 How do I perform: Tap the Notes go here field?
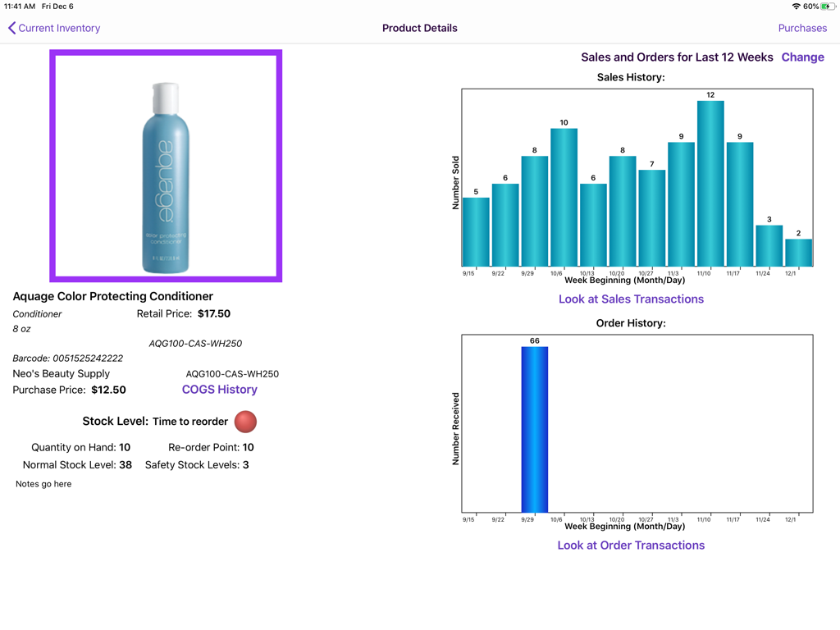tap(43, 483)
